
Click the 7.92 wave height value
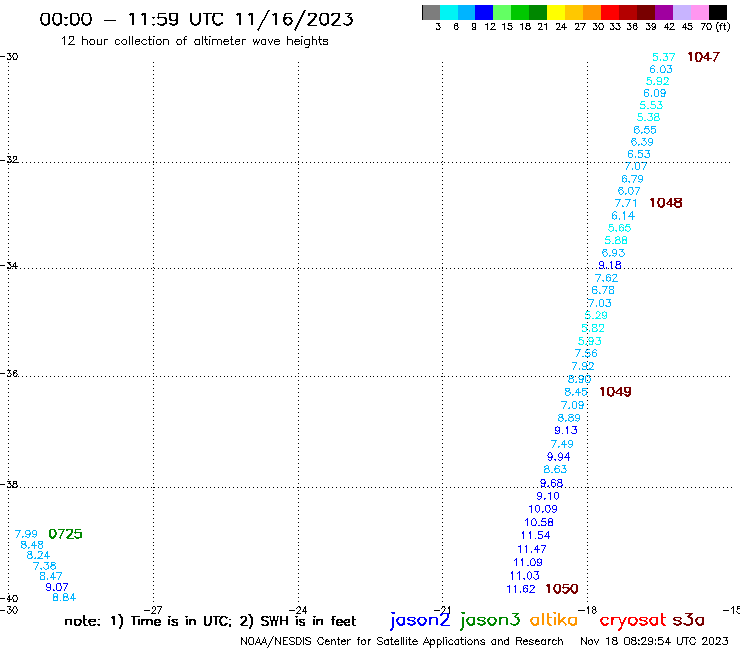(583, 366)
